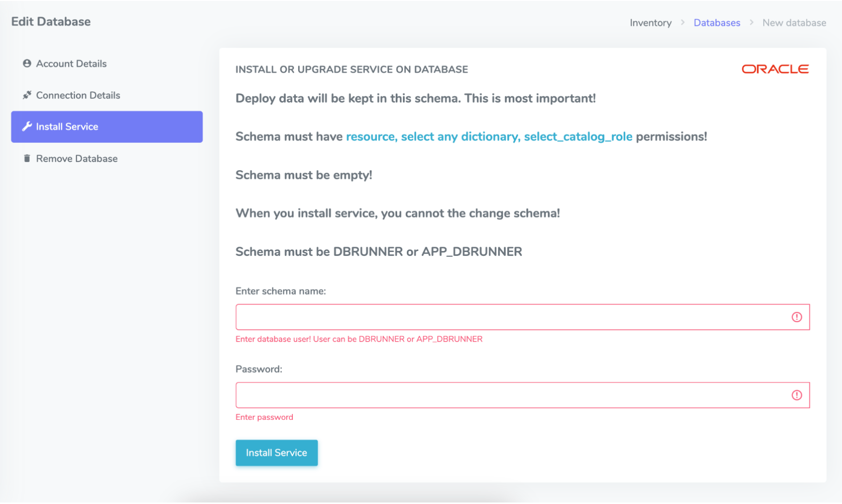Open the Remove Database section

click(x=76, y=159)
